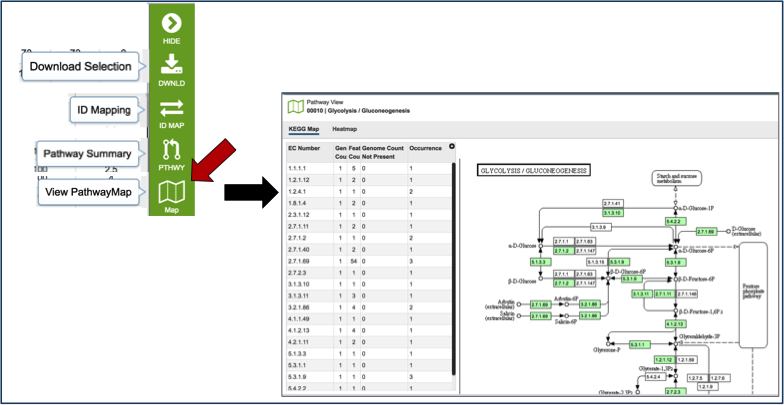The height and width of the screenshot is (405, 784).
Task: Click the vertical scrollbar of the EC table
Action: 454,268
